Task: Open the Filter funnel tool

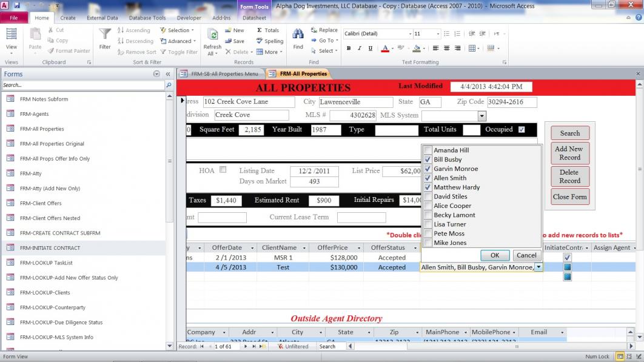Action: point(105,39)
